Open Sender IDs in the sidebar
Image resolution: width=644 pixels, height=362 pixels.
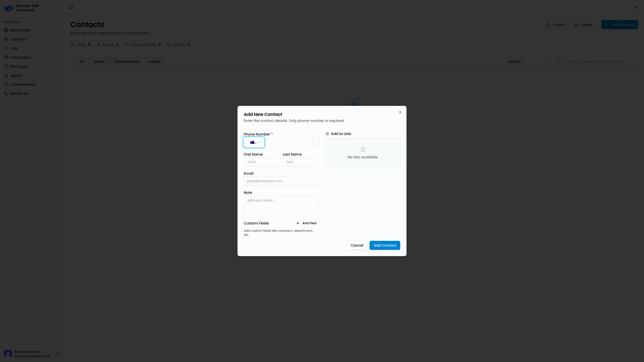32,94
